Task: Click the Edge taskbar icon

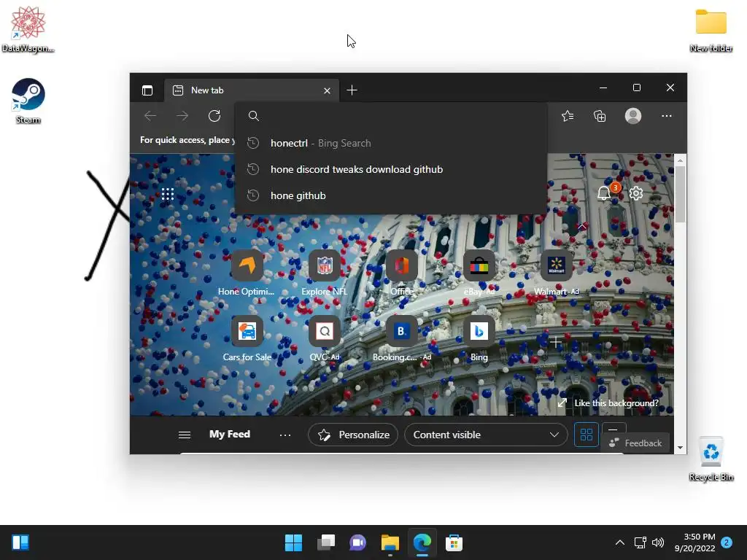Action: pyautogui.click(x=422, y=542)
